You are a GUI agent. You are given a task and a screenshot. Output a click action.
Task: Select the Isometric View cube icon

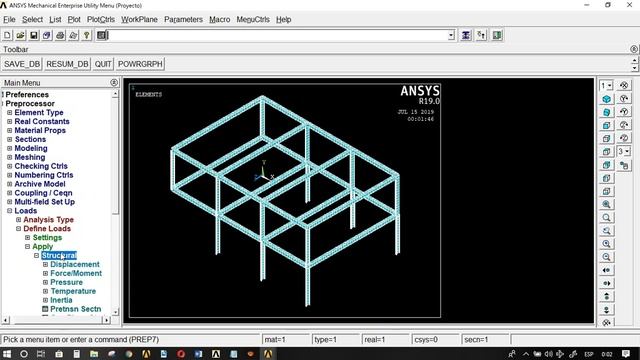(x=607, y=99)
